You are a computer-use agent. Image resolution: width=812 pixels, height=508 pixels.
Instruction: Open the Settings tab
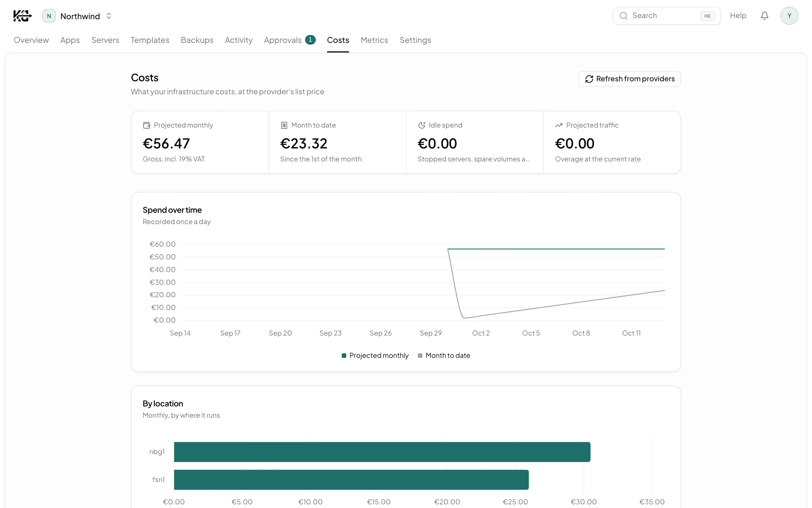tap(415, 40)
